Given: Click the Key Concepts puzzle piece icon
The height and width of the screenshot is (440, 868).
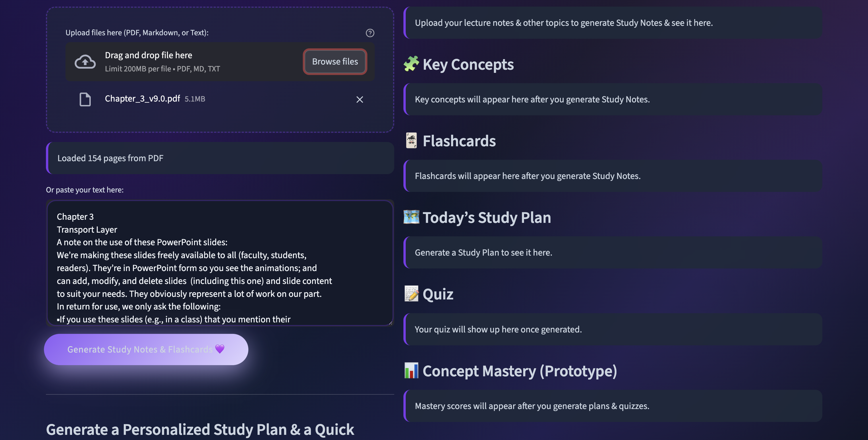Looking at the screenshot, I should point(411,64).
